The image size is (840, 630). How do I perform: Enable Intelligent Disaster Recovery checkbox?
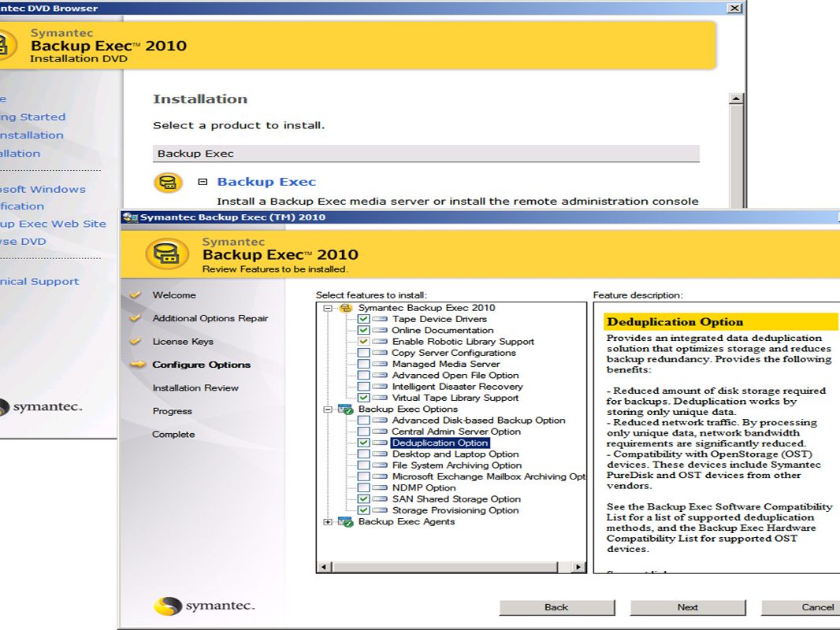tap(364, 387)
